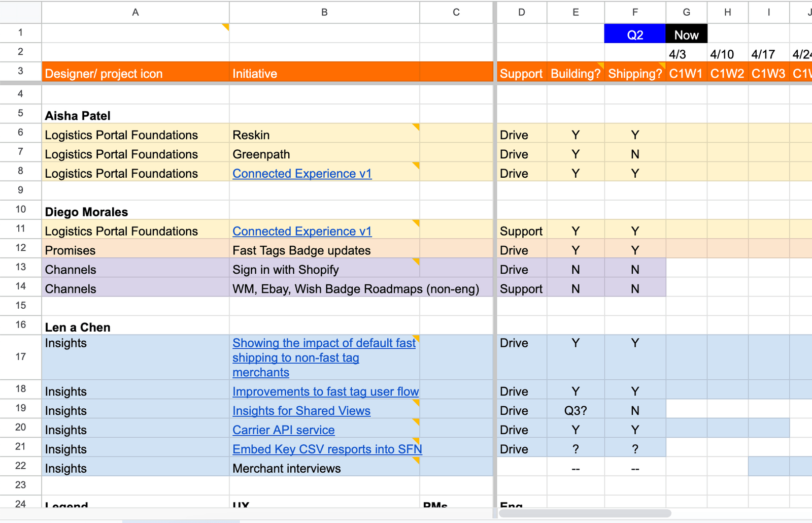Open the Connected Experience v1 link under Diego Morales

point(302,231)
